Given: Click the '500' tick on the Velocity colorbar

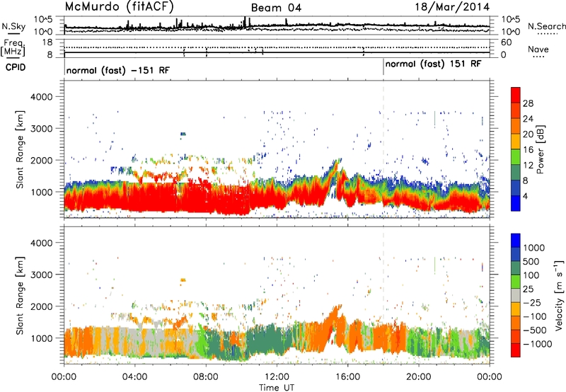Looking at the screenshot, I should (531, 261).
